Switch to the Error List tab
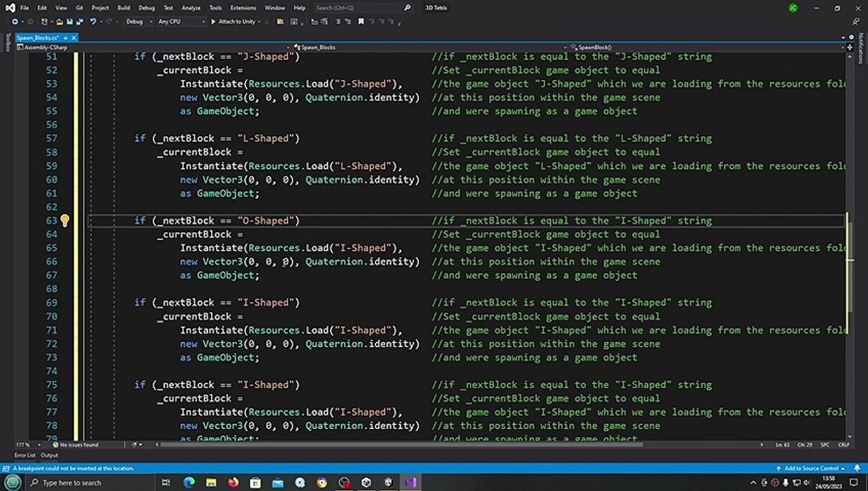 (x=25, y=456)
